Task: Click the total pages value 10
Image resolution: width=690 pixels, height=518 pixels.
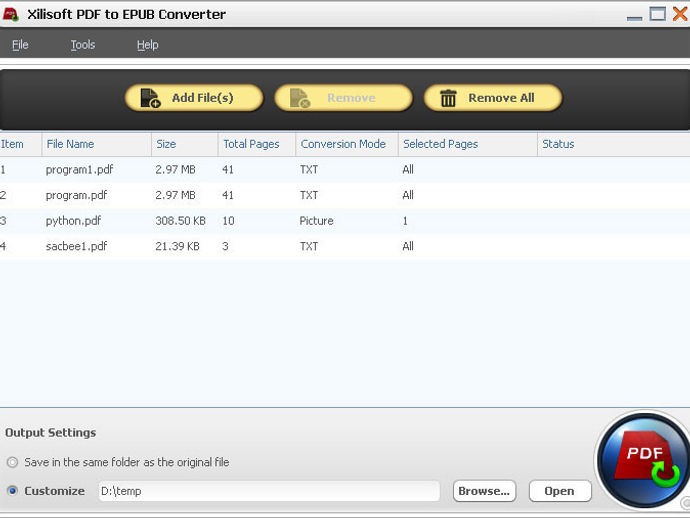Action: [x=228, y=220]
